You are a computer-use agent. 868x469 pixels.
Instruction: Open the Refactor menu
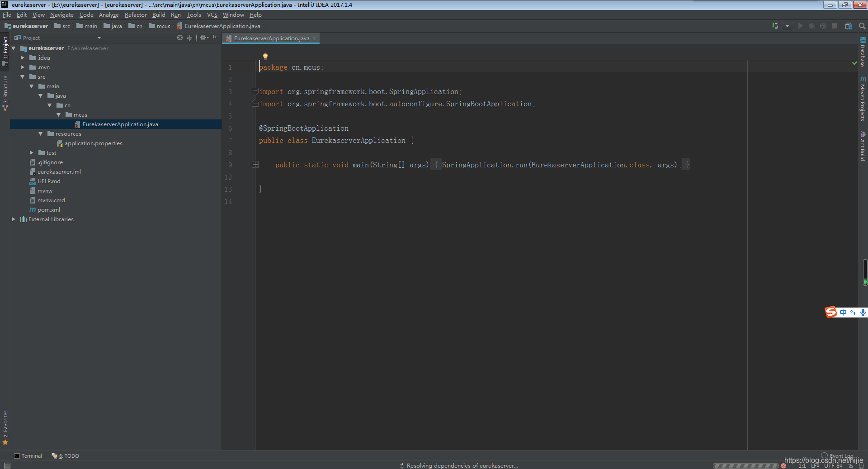point(136,15)
